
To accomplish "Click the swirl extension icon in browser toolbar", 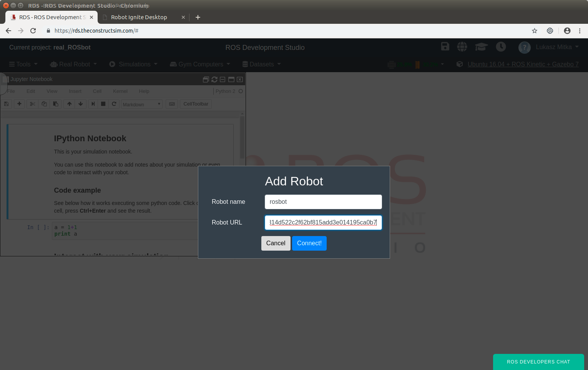I will (x=550, y=31).
